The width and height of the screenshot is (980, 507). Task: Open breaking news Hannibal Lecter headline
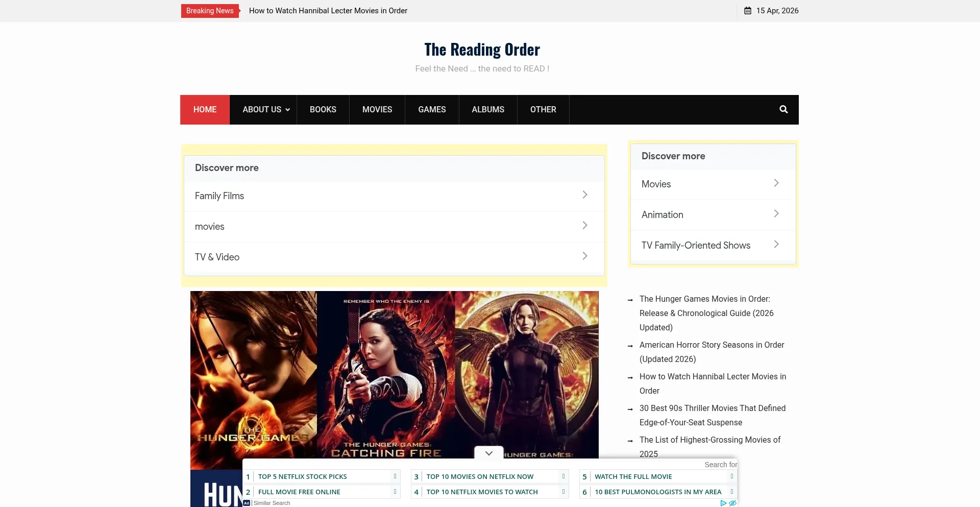pyautogui.click(x=328, y=11)
